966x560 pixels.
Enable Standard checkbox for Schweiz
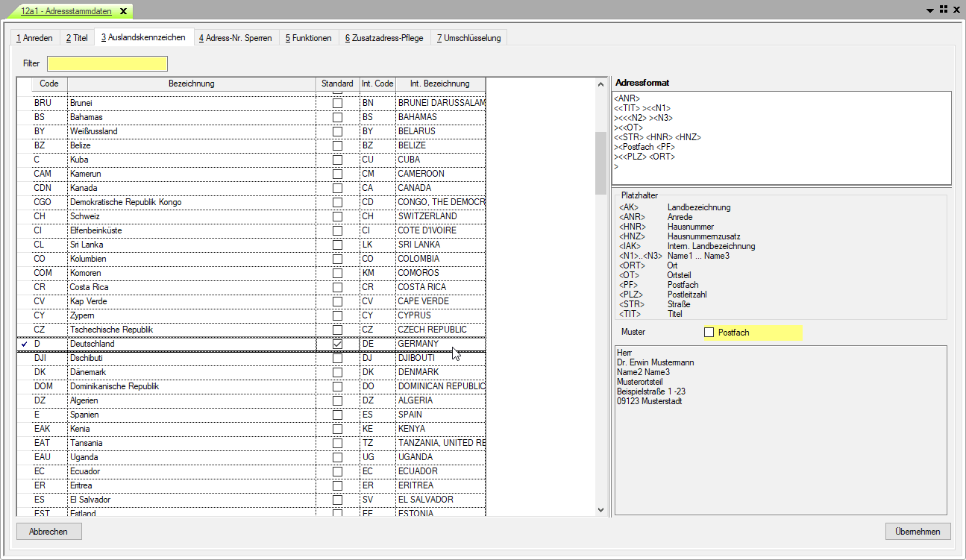[337, 216]
